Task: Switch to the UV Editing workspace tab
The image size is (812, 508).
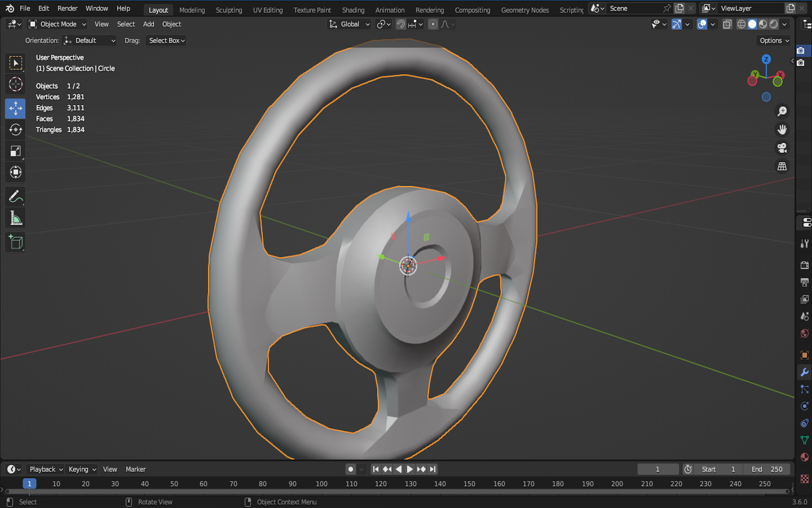Action: click(268, 10)
